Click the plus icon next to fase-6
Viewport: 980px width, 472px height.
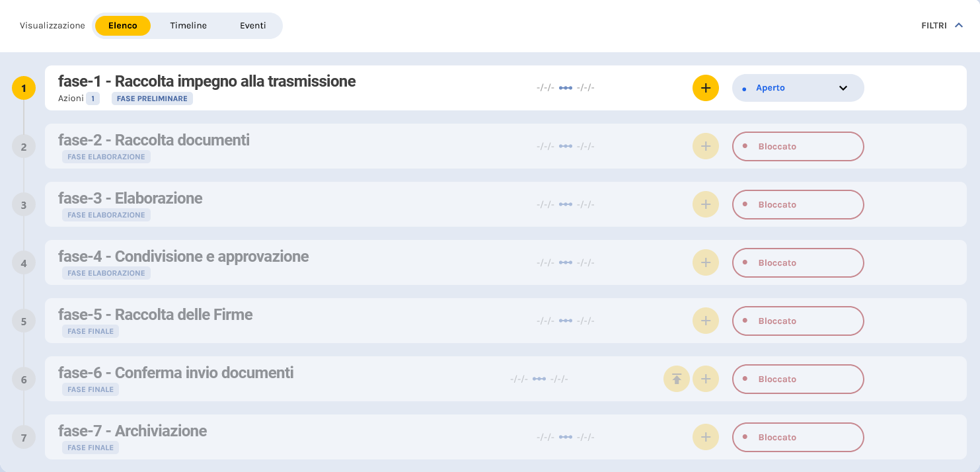coord(705,379)
